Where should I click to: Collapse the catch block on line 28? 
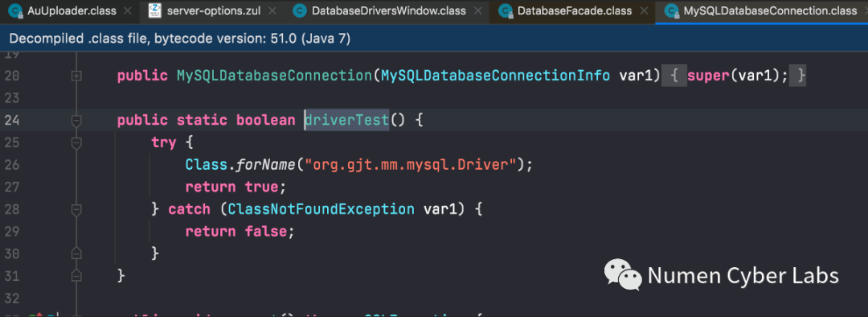[x=76, y=210]
